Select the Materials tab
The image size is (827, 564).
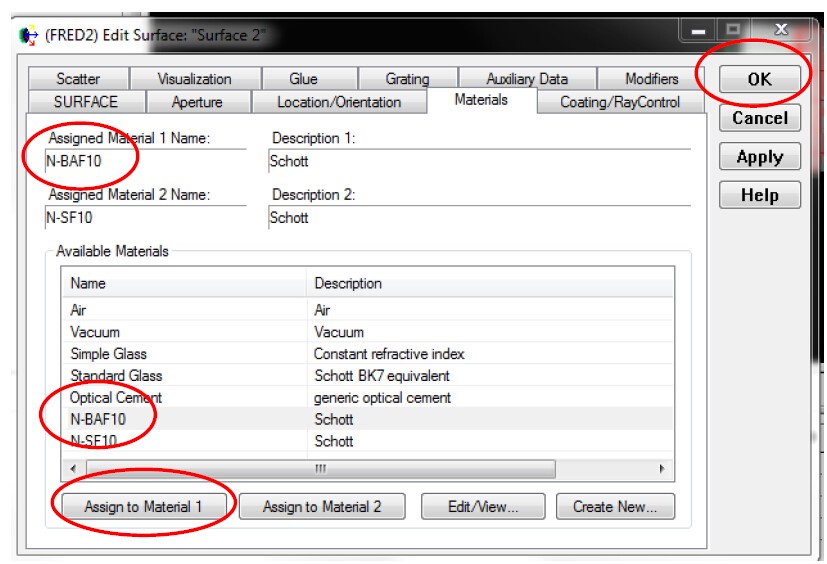point(481,100)
